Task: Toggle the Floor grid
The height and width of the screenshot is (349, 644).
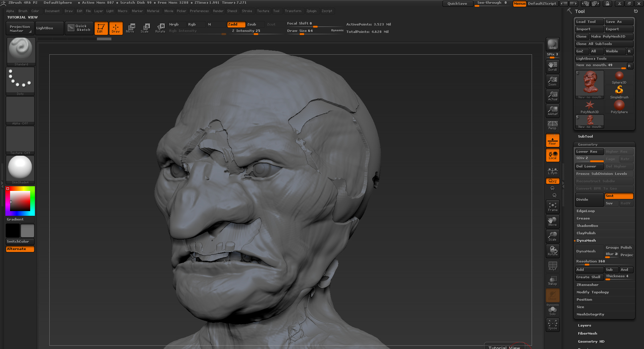Action: [x=552, y=140]
